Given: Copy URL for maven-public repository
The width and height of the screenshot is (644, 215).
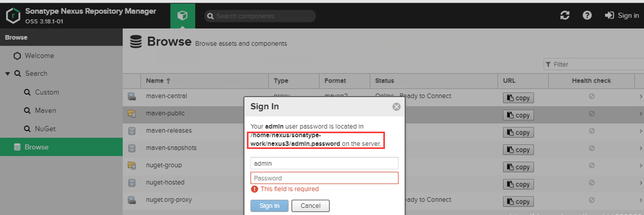Looking at the screenshot, I should (518, 115).
